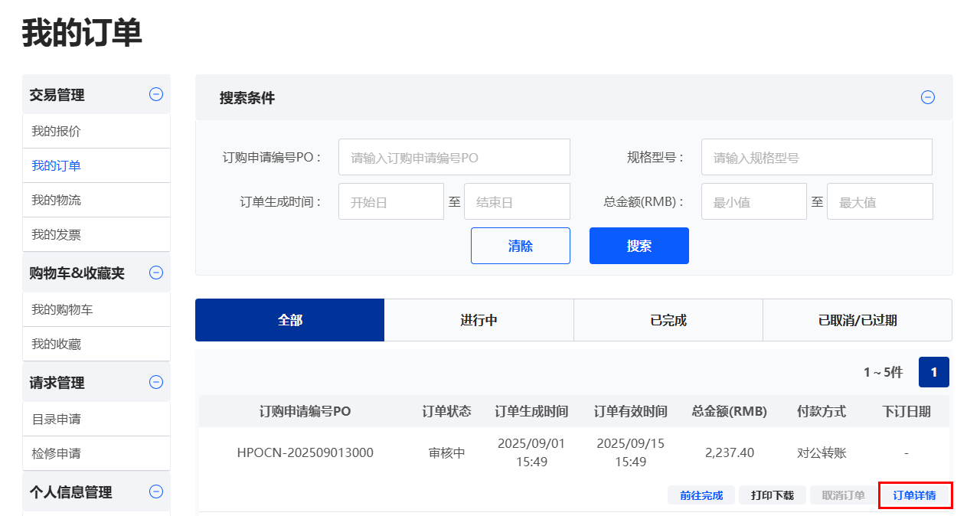Click the 订购申请编号PO input field
This screenshot has height=516, width=980.
[454, 157]
